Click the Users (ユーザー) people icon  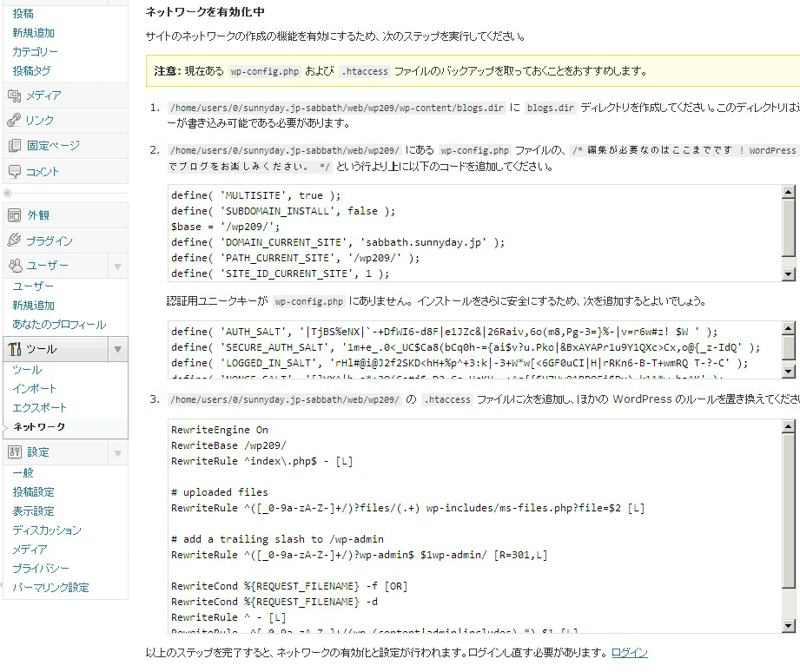tap(14, 266)
